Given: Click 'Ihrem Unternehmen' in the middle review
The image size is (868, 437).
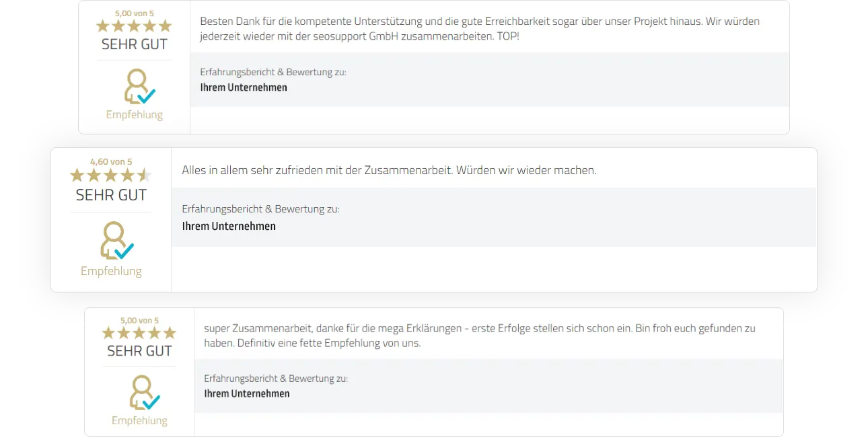Looking at the screenshot, I should (x=229, y=226).
